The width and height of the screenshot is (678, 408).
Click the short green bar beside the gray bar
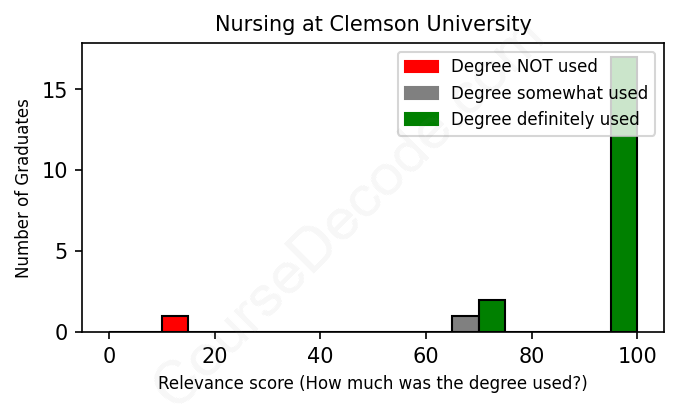492,316
